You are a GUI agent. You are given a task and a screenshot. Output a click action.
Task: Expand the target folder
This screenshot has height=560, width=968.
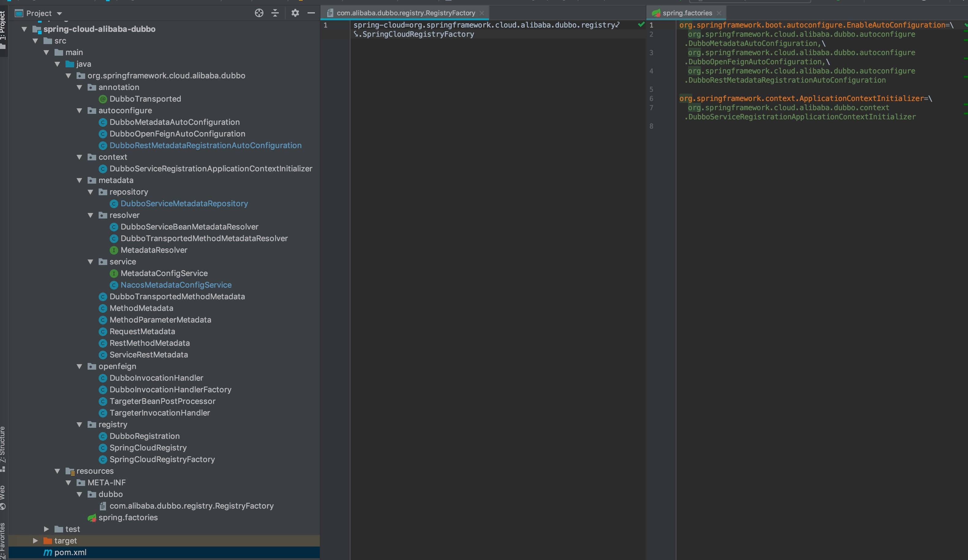point(35,540)
